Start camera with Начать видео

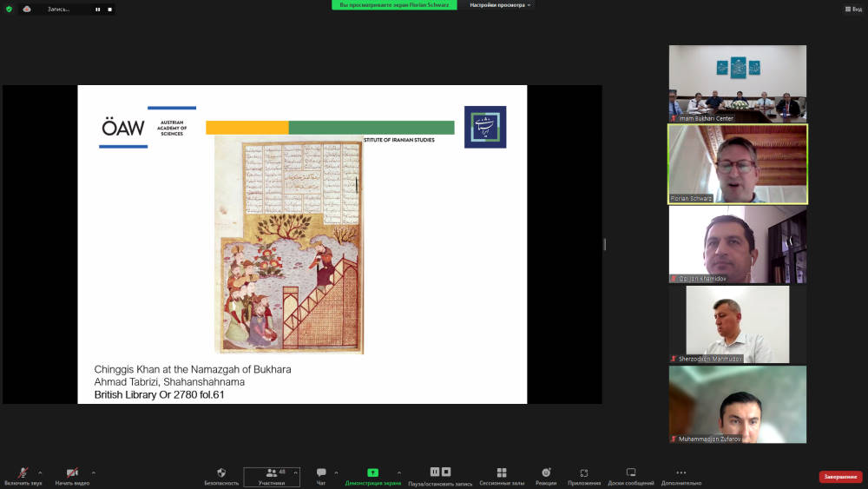tap(72, 477)
